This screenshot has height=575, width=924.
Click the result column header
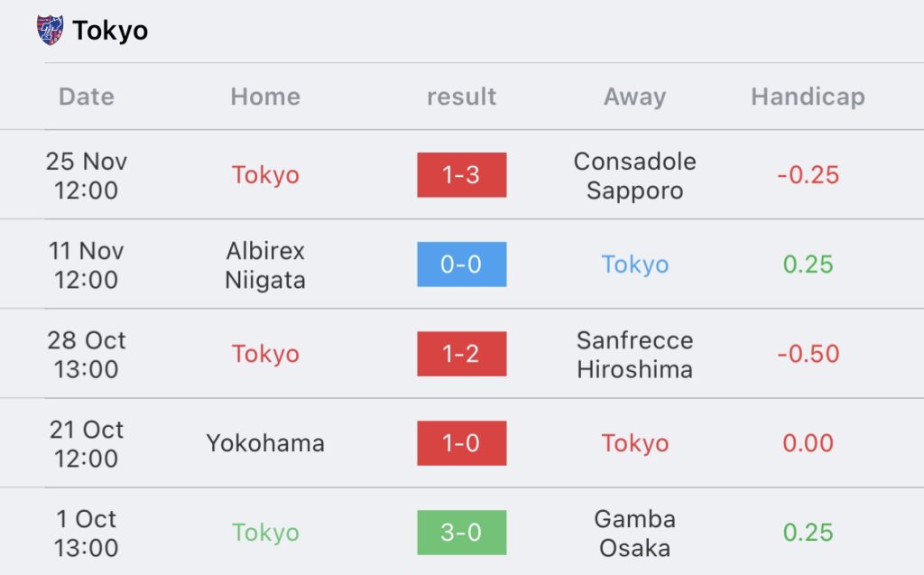[x=461, y=97]
